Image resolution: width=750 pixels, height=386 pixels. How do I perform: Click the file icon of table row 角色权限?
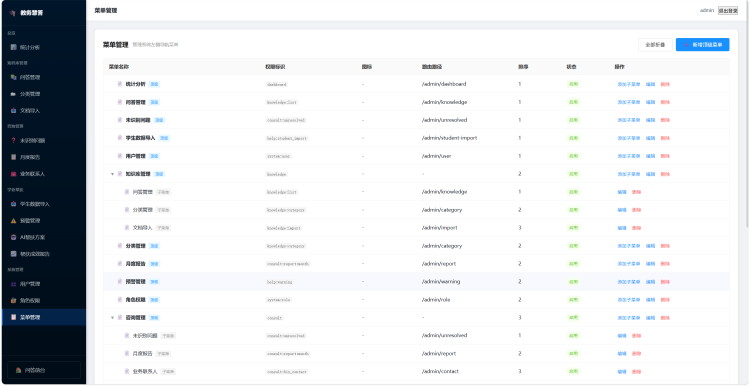coord(120,299)
